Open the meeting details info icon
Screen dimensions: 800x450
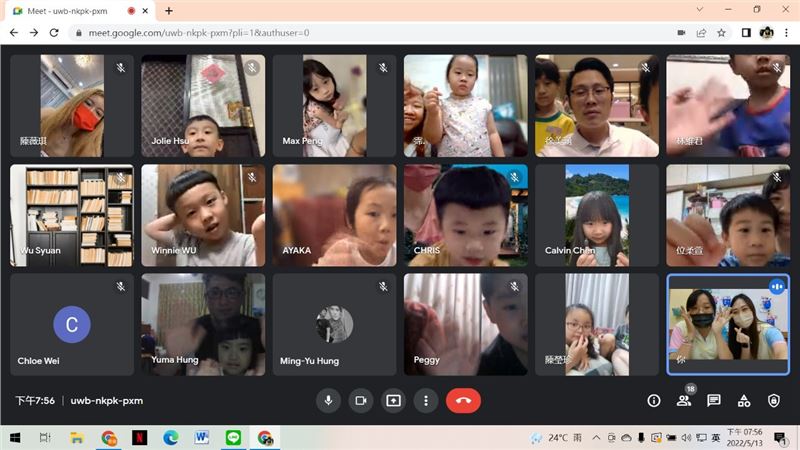(654, 400)
